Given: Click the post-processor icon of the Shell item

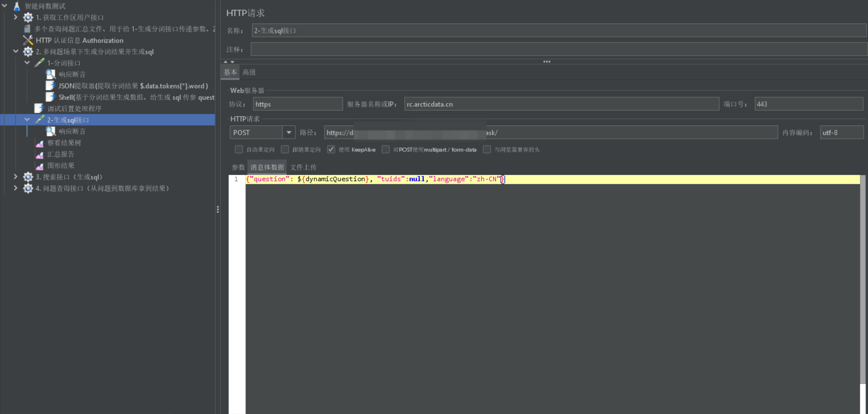Looking at the screenshot, I should [x=51, y=97].
